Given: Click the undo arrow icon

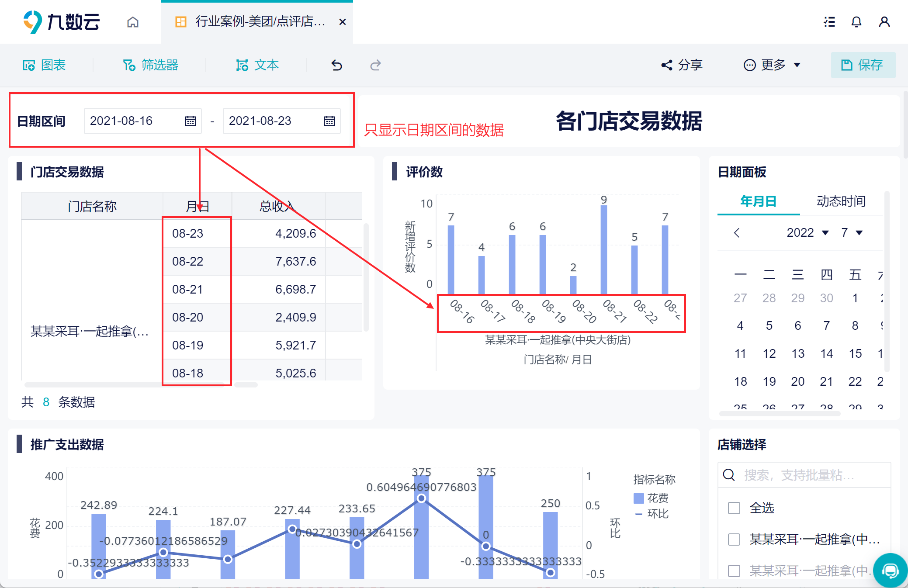Looking at the screenshot, I should 336,66.
